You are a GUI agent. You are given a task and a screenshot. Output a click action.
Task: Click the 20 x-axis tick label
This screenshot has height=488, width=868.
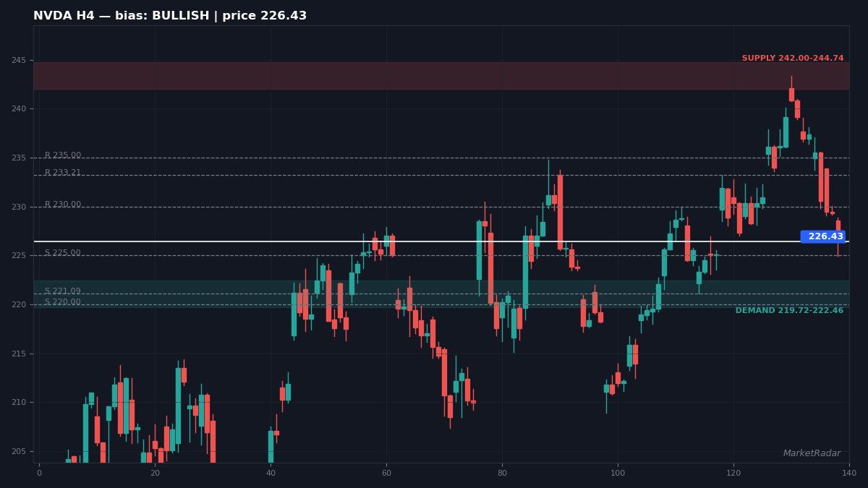pyautogui.click(x=155, y=473)
